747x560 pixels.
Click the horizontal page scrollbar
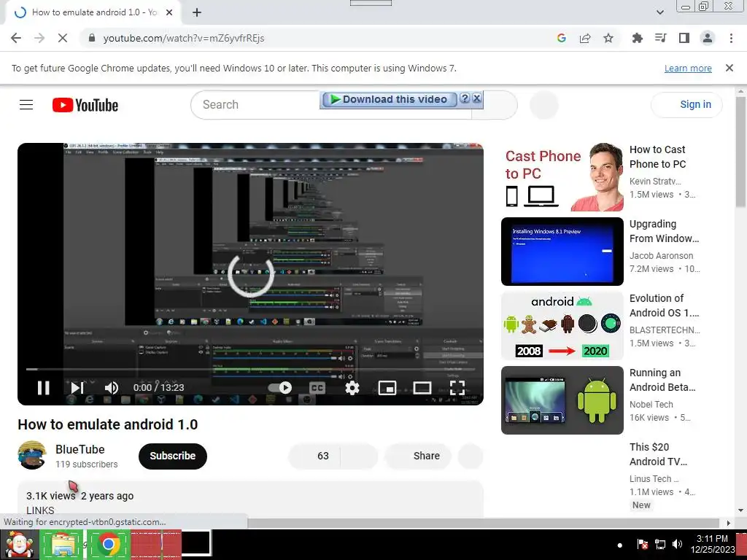tap(483, 523)
